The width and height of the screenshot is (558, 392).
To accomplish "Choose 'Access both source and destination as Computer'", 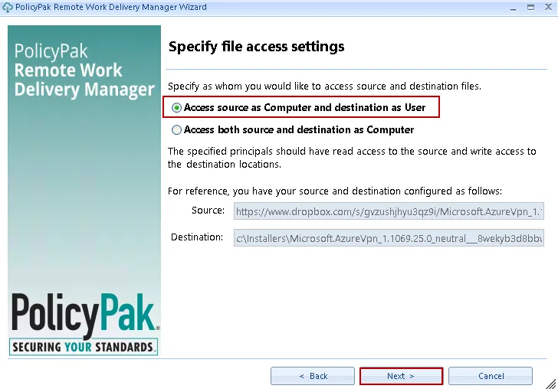I will [x=177, y=130].
